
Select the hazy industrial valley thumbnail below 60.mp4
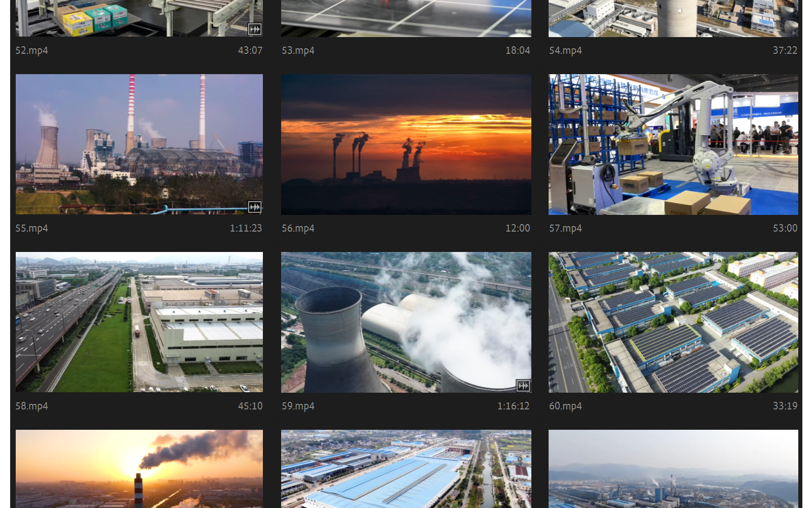coord(673,469)
